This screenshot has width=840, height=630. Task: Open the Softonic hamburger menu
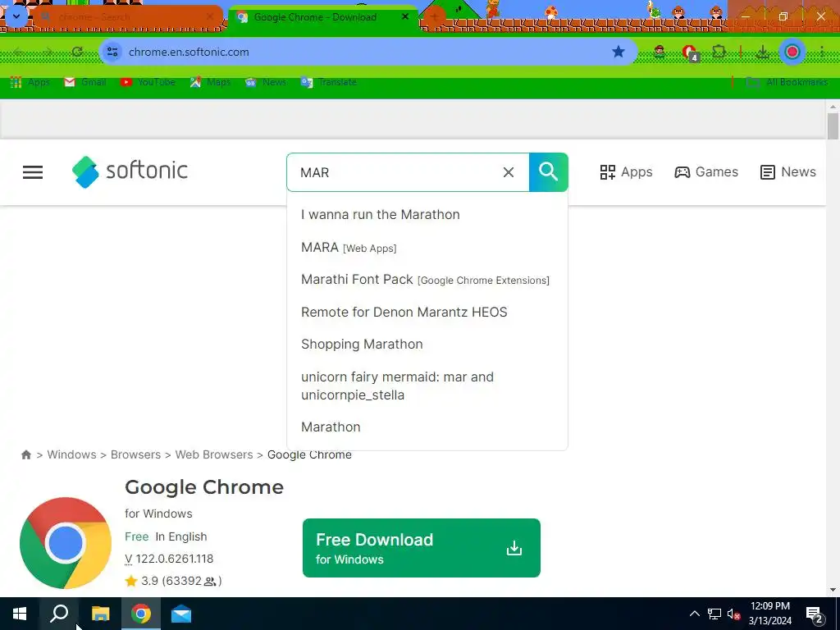pyautogui.click(x=33, y=172)
